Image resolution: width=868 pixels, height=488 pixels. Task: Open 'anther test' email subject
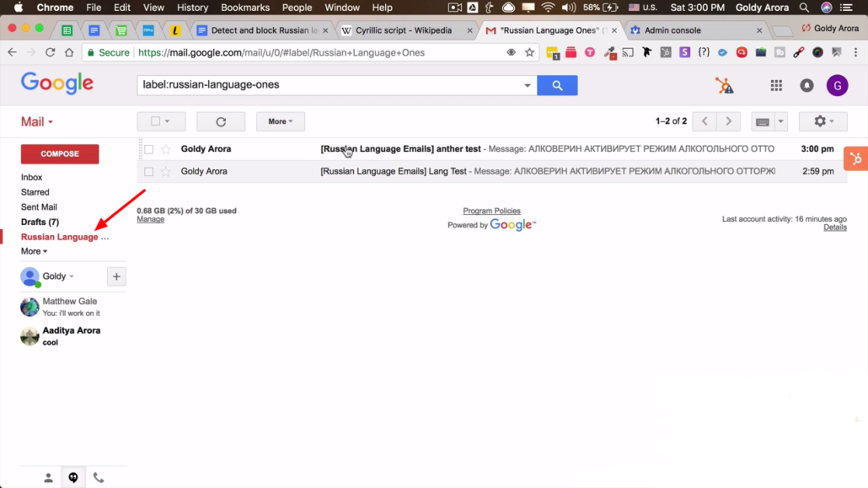[x=400, y=149]
